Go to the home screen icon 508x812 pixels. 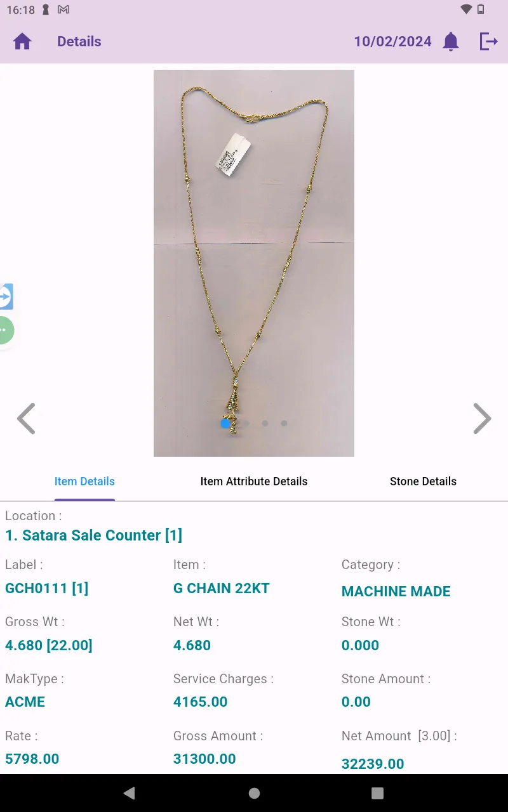point(22,42)
